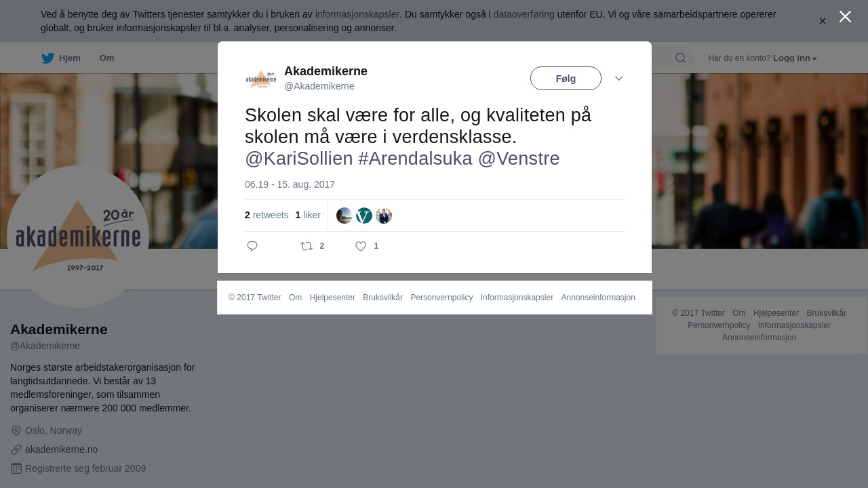Click the informasjonskapsler link in banner
Image resolution: width=868 pixels, height=488 pixels.
(x=357, y=14)
